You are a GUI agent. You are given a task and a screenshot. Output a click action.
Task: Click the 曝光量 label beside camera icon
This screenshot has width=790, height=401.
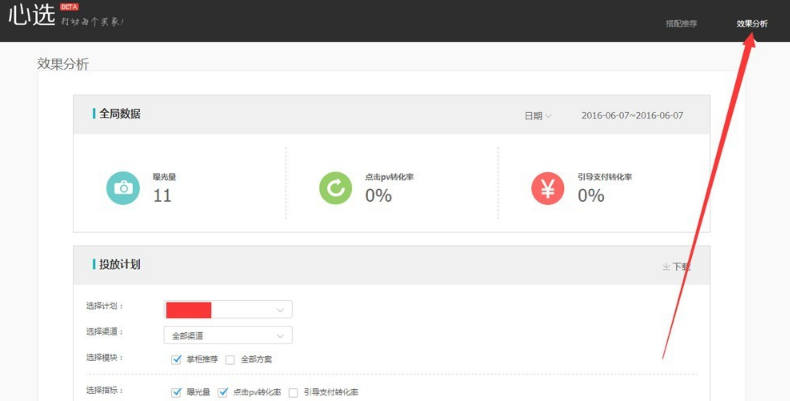click(x=165, y=177)
